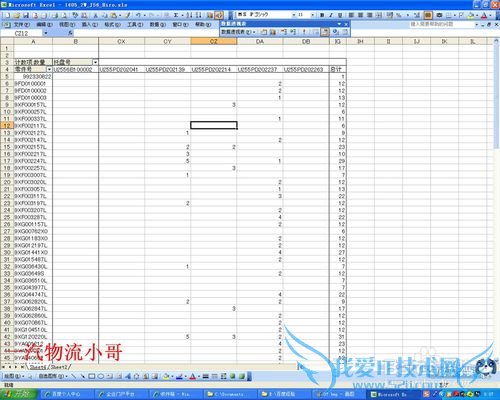Open the Fill Color dropdown arrow in formatting toolbar
The height and width of the screenshot is (400, 500).
(476, 15)
